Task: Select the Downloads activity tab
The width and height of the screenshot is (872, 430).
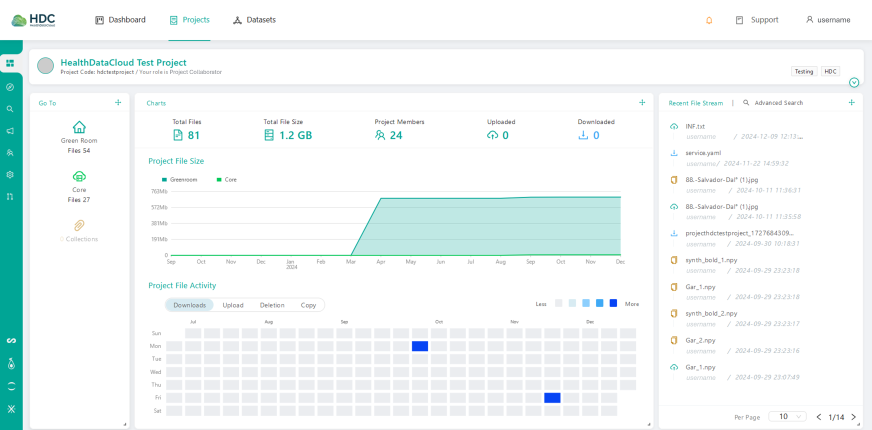Action: [x=190, y=305]
